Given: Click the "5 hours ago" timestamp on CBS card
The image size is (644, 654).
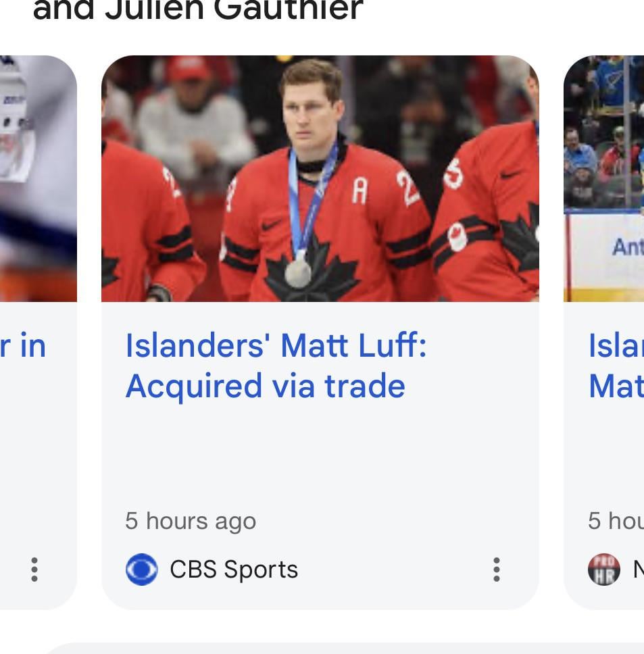Looking at the screenshot, I should [191, 521].
